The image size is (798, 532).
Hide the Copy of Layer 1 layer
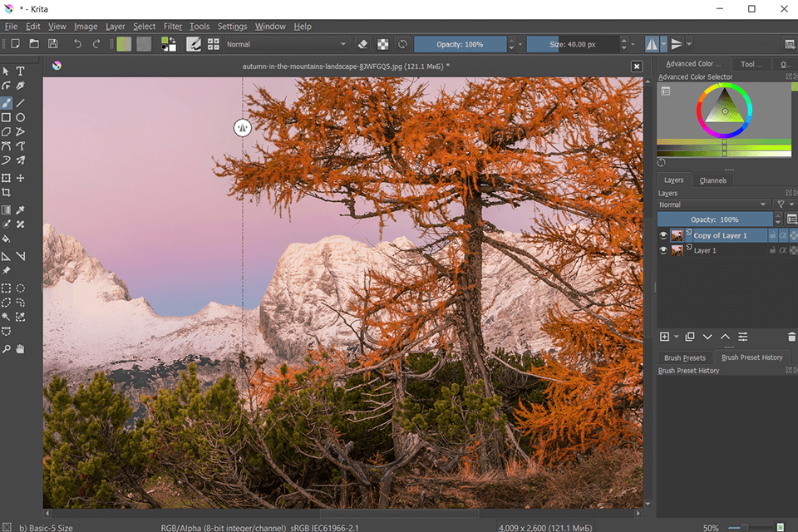663,235
